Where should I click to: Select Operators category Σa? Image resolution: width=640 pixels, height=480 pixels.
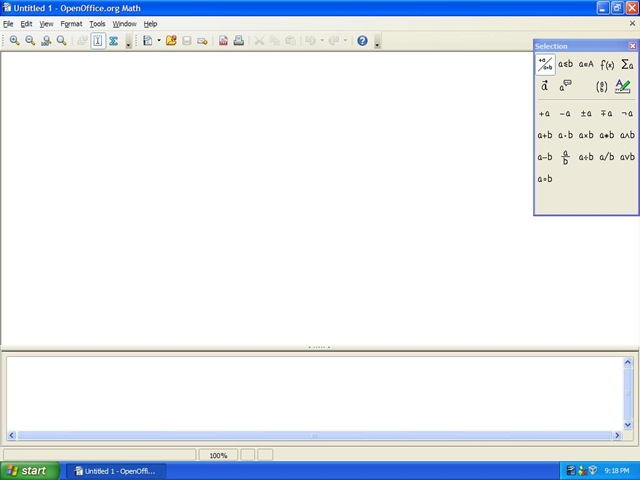click(x=627, y=64)
